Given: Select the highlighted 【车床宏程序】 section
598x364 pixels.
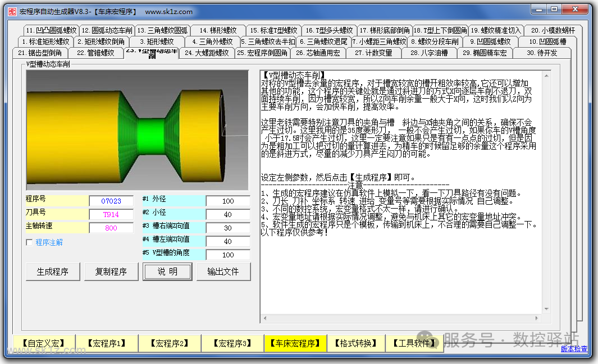Looking at the screenshot, I should 295,343.
